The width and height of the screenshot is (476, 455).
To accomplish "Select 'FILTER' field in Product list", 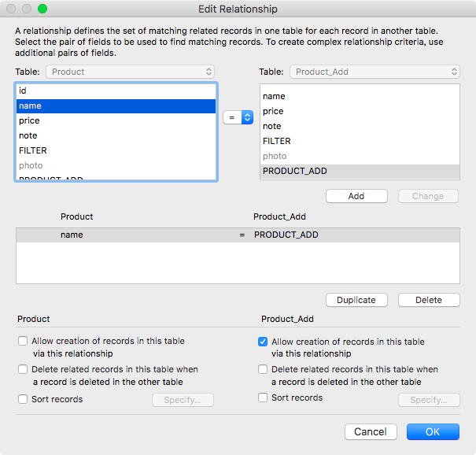I will pyautogui.click(x=116, y=150).
